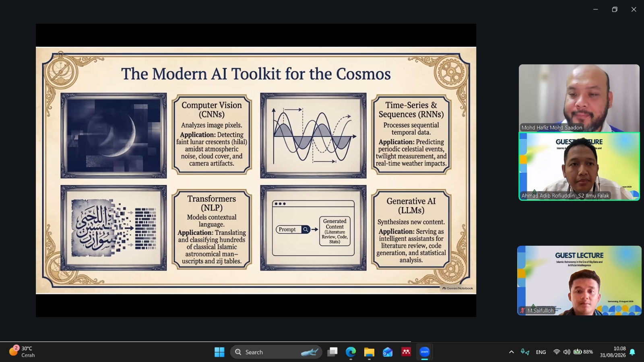Open the Wi-Fi network status icon
644x362 pixels.
coord(557,352)
